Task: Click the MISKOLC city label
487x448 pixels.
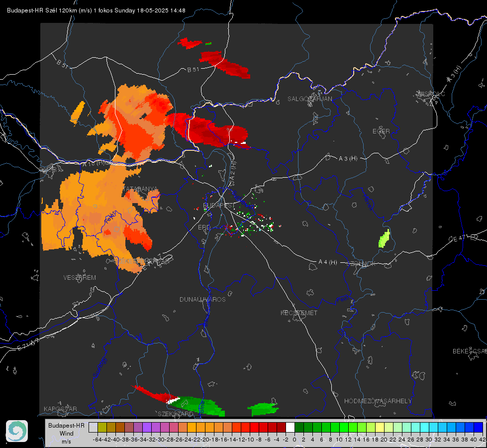Action: pos(432,94)
